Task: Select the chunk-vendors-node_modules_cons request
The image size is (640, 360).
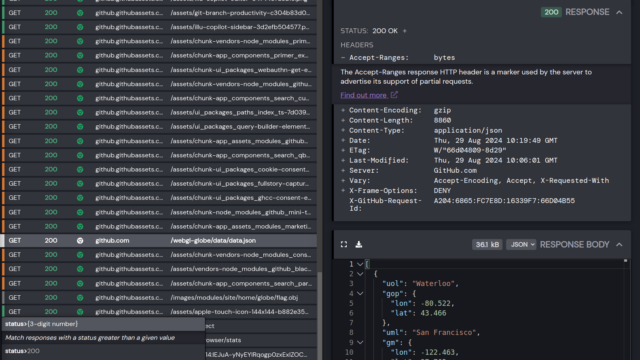Action: pyautogui.click(x=159, y=255)
